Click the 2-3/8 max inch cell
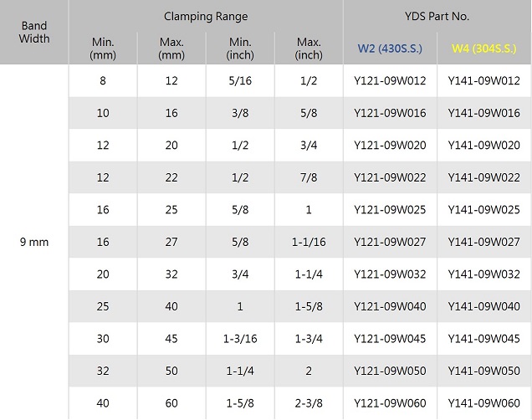532x420 pixels. (x=309, y=403)
